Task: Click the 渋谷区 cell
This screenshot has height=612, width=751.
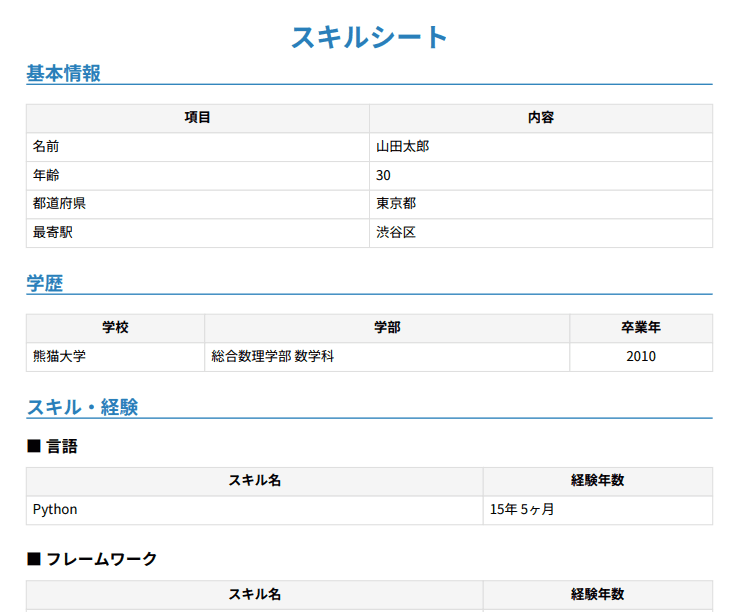Action: tap(541, 233)
